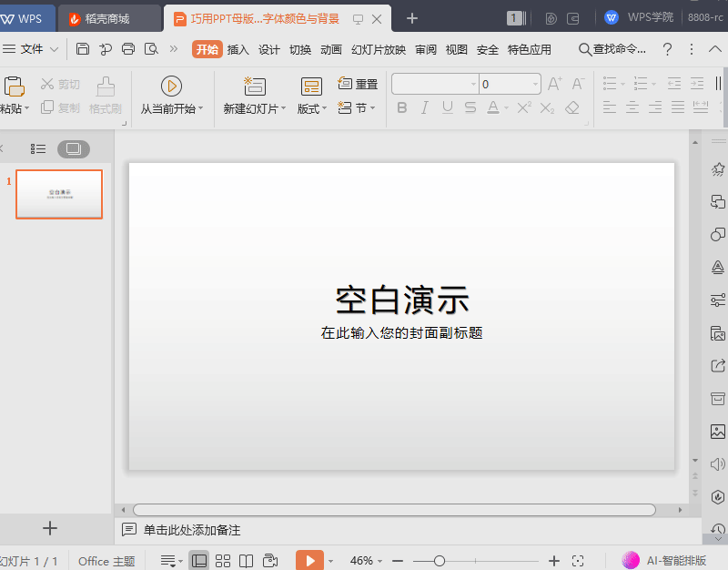Switch to slide sorter view icon
This screenshot has width=728, height=570.
pos(223,561)
